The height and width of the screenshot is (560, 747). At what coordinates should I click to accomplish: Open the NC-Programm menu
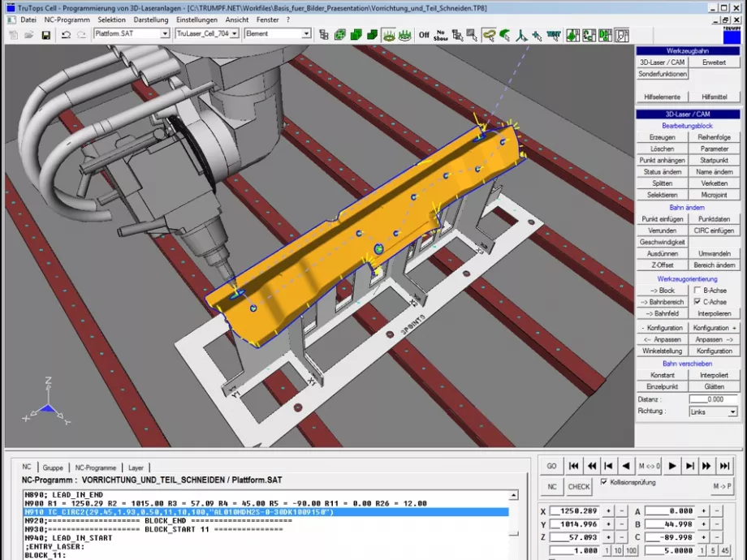[67, 19]
